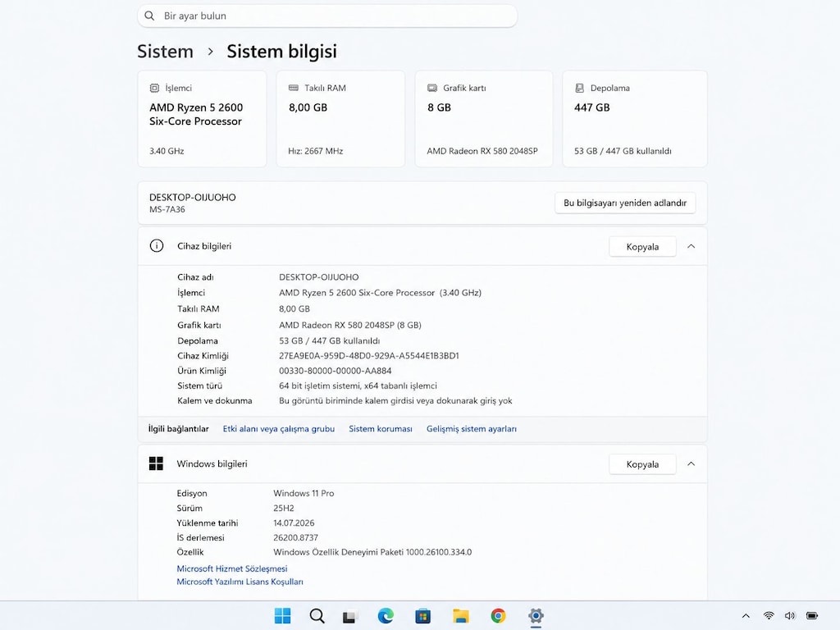The height and width of the screenshot is (630, 840).
Task: Open taskbar Search magnifier
Action: click(317, 616)
